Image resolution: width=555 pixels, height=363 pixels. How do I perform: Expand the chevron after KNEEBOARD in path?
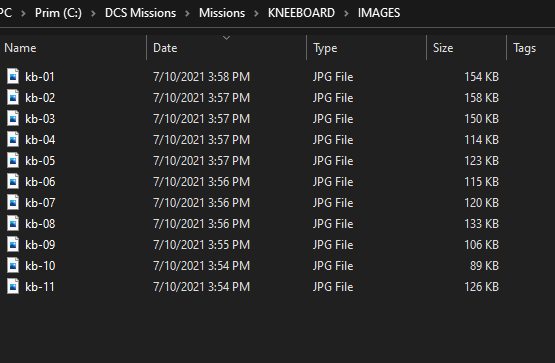346,13
